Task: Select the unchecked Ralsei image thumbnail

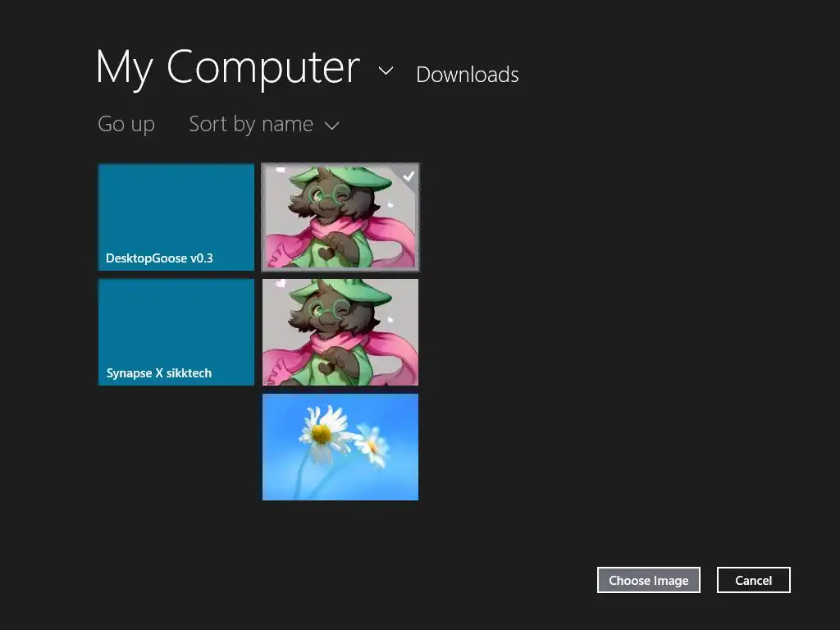Action: point(340,331)
